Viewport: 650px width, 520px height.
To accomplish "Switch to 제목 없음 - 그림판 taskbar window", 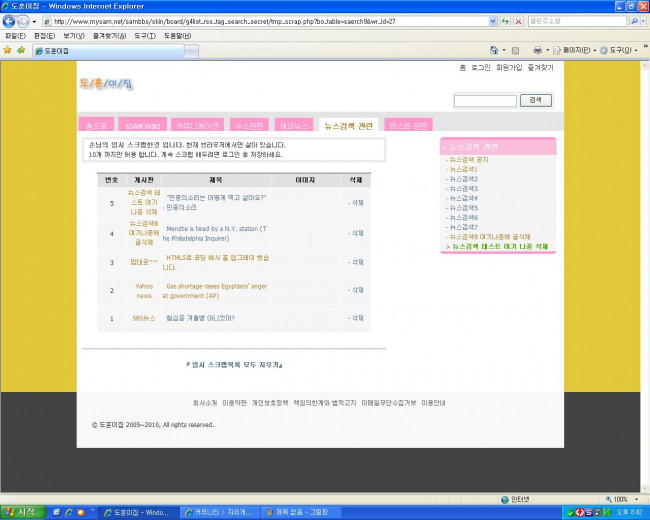I will pos(302,513).
